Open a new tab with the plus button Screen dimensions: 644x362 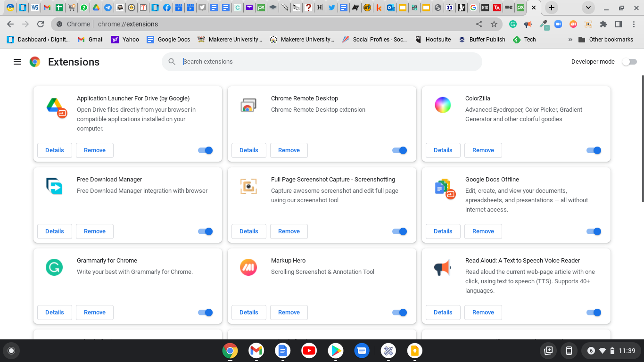click(552, 8)
